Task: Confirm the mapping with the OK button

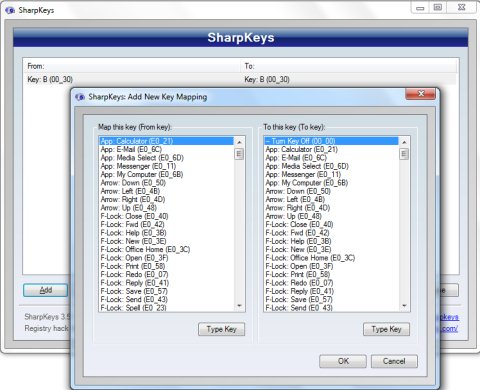Action: click(x=343, y=361)
